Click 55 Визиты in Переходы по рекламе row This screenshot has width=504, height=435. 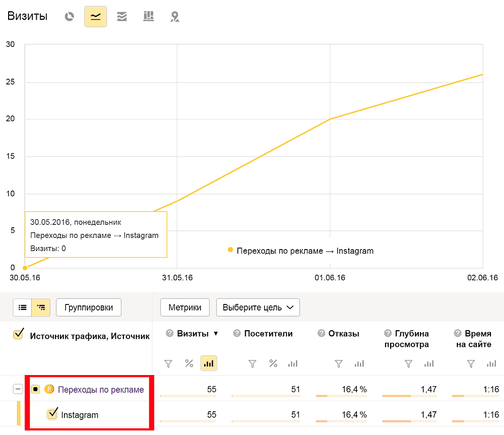[x=212, y=389]
